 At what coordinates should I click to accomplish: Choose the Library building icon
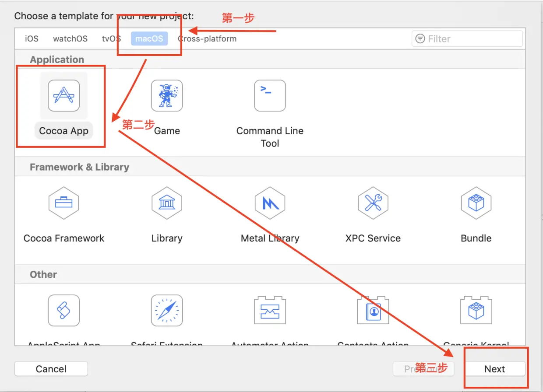click(167, 203)
